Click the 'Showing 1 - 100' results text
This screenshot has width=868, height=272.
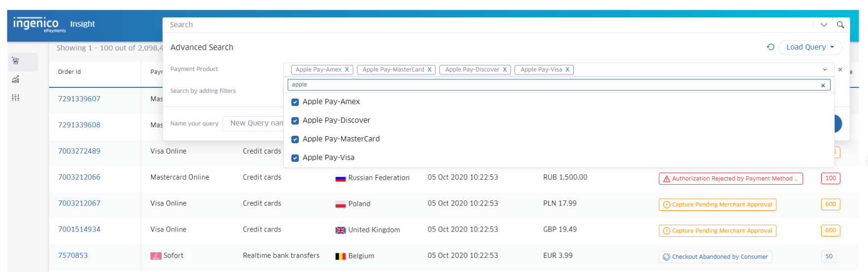click(109, 48)
